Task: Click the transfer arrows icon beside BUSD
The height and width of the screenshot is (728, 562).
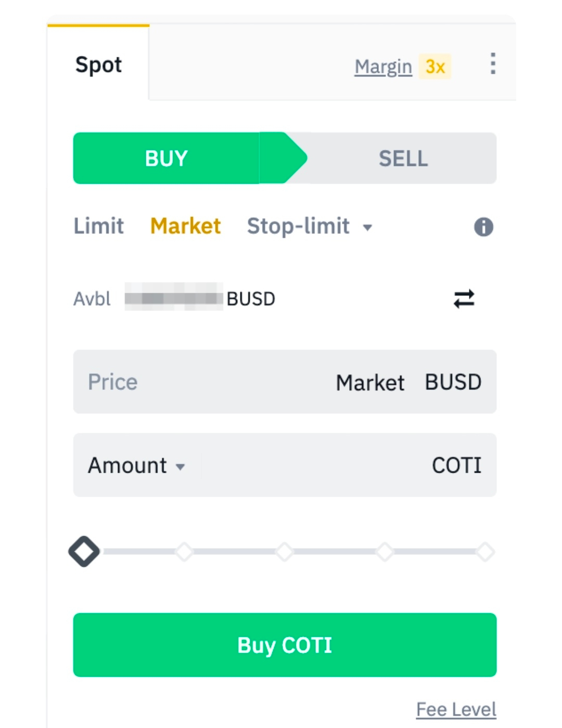Action: [x=464, y=299]
